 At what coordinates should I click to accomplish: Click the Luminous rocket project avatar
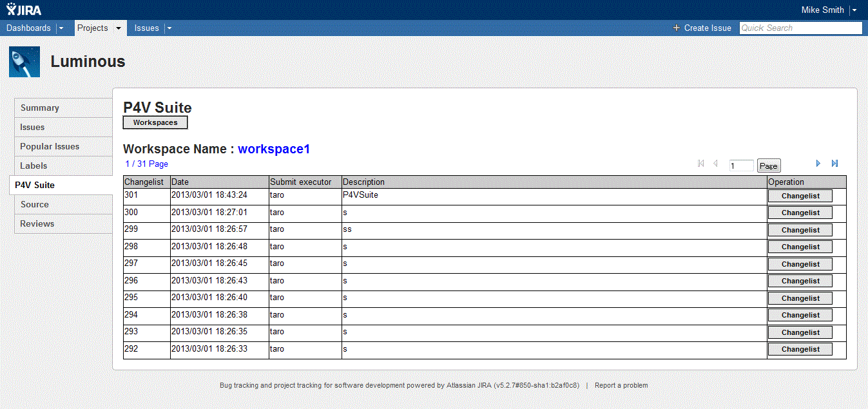click(x=24, y=62)
